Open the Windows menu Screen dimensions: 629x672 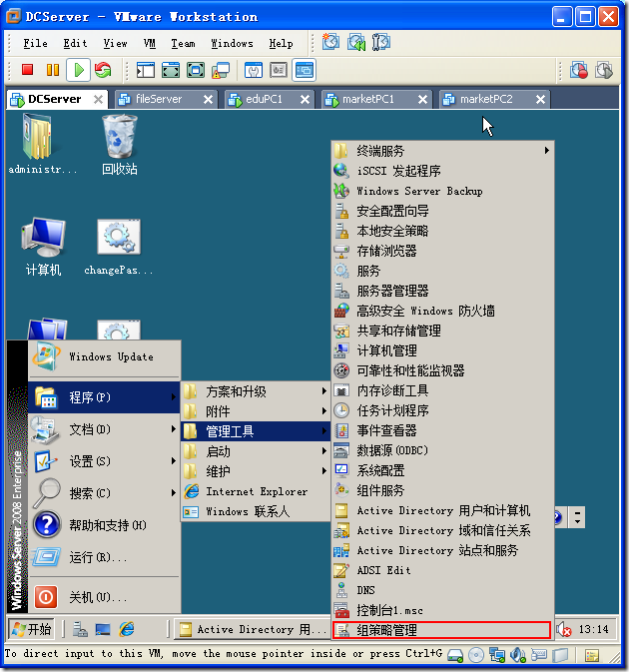coord(232,43)
